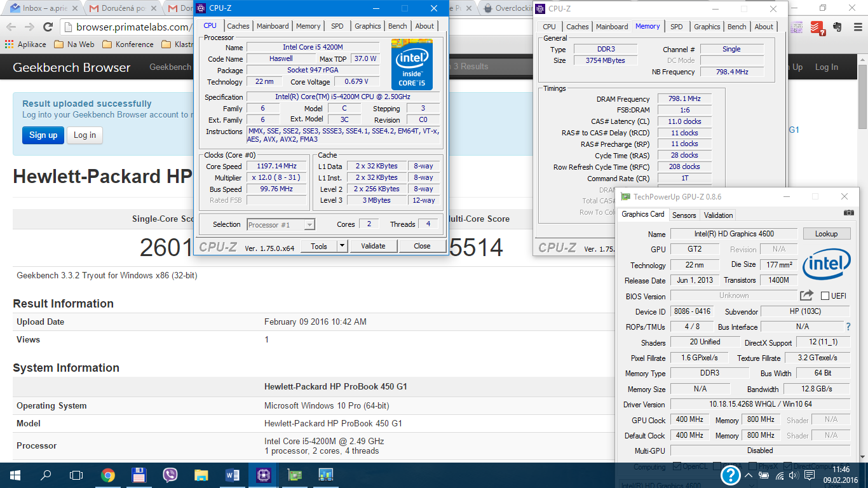Click the Word icon on the taskbar
This screenshot has height=488, width=868.
click(232, 475)
